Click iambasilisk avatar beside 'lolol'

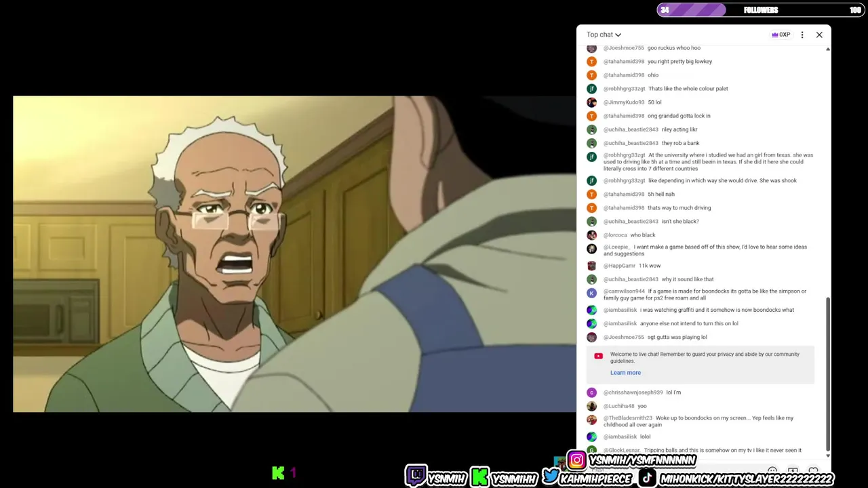(x=591, y=436)
